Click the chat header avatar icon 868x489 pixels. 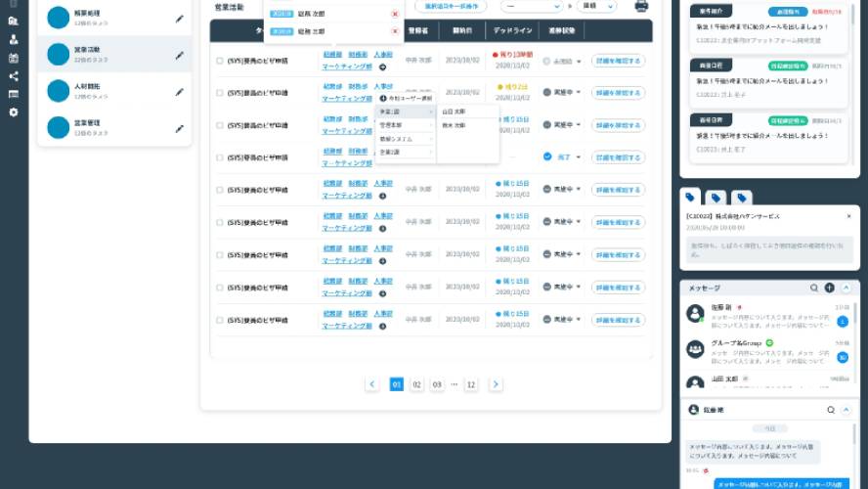(x=693, y=409)
